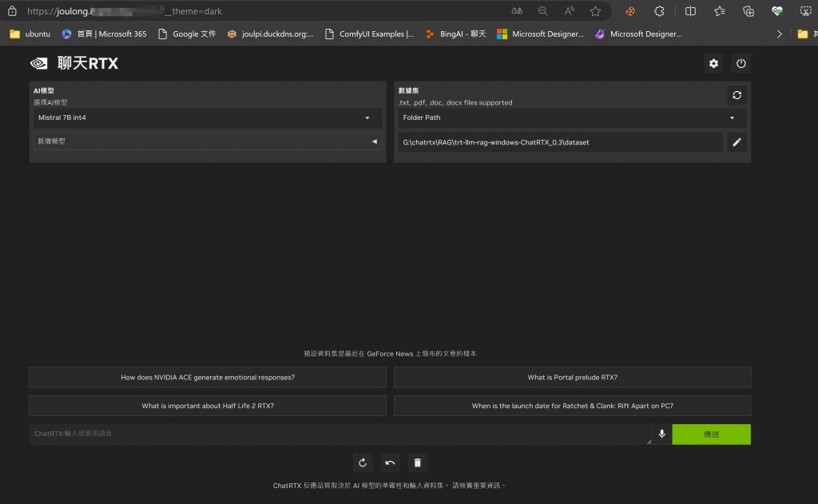Click the green 傳送 send button
This screenshot has width=818, height=504.
(711, 434)
